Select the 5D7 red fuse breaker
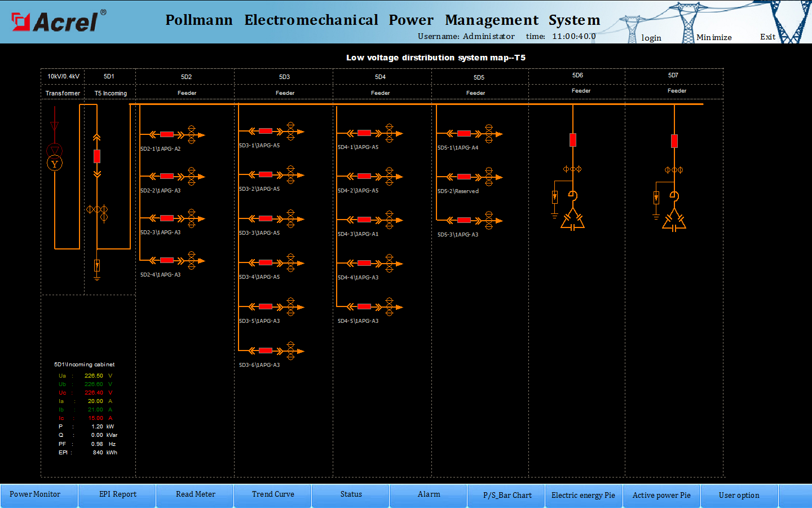Screen dimensions: 812x508 click(674, 141)
